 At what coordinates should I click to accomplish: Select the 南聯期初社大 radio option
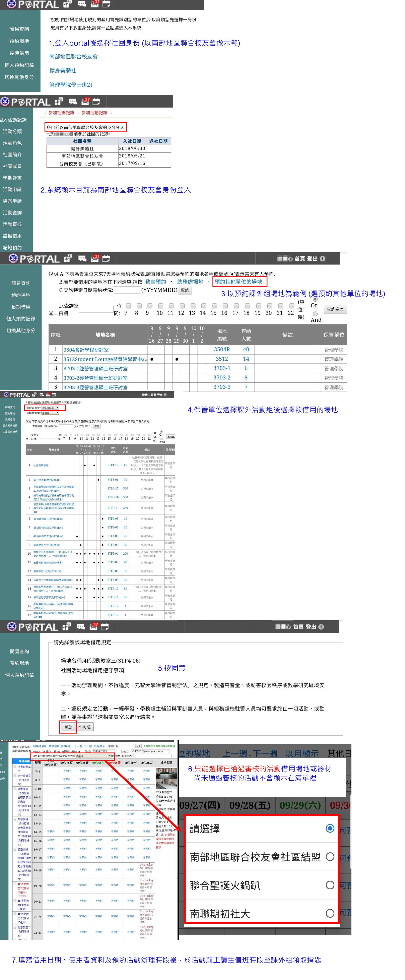[330, 913]
